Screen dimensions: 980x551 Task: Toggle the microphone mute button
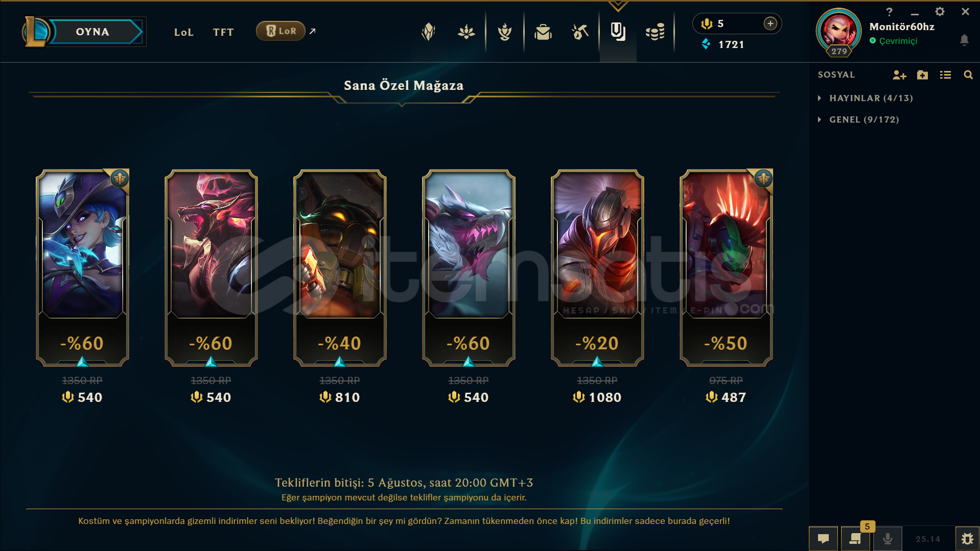888,539
